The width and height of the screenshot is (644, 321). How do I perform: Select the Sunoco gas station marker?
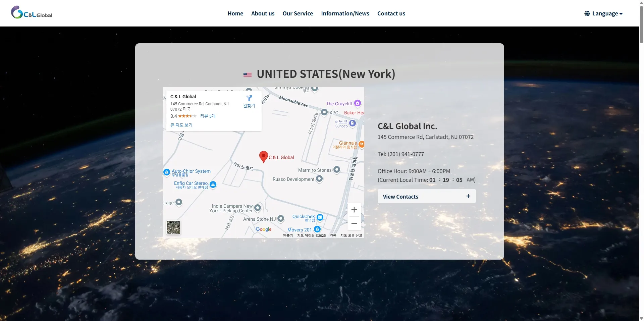pyautogui.click(x=352, y=123)
